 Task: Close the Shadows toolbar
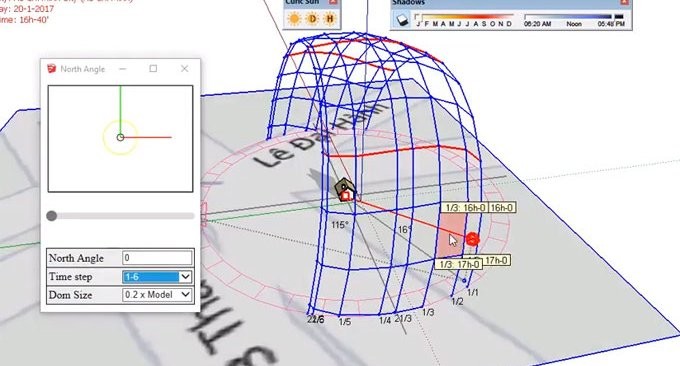[x=624, y=2]
